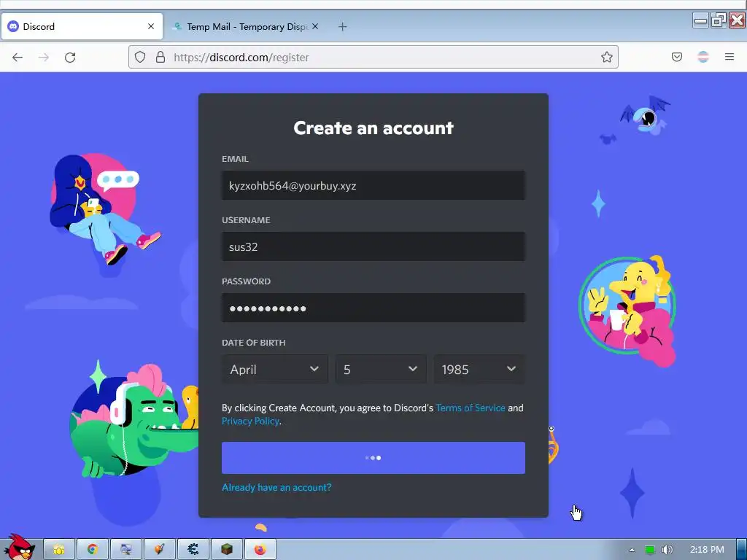
Task: Click the 2:18 PM taskbar clock
Action: [707, 550]
